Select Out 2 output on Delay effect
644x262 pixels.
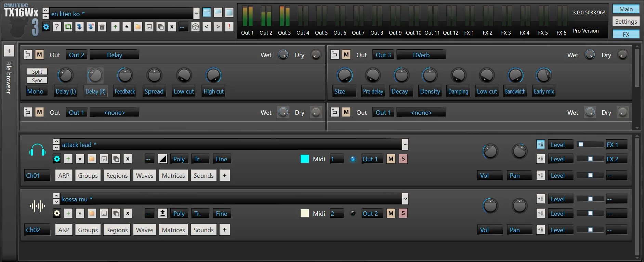click(76, 55)
